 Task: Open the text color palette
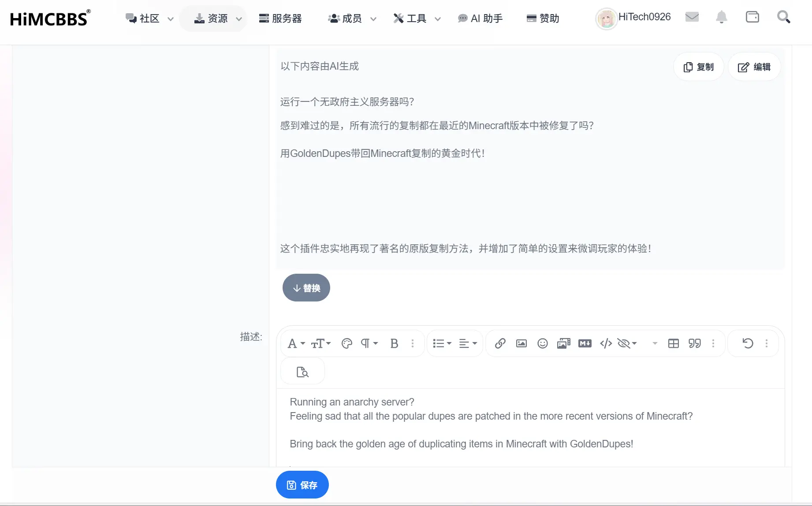tap(346, 343)
